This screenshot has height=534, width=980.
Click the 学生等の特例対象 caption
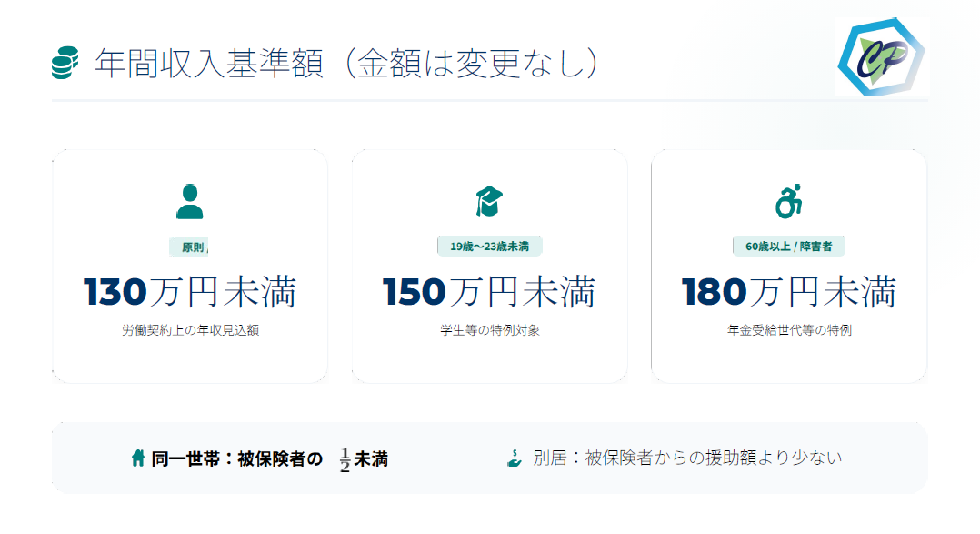tap(489, 331)
